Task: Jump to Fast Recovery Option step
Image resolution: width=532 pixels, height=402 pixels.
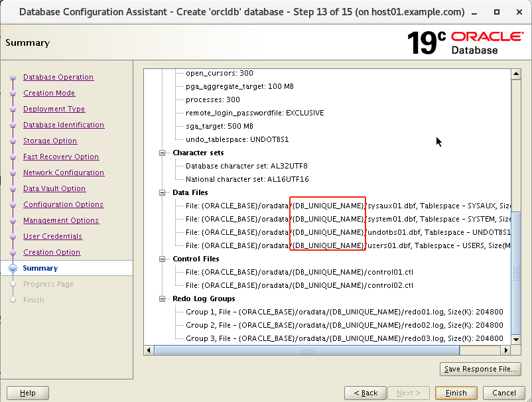Action: pyautogui.click(x=61, y=157)
